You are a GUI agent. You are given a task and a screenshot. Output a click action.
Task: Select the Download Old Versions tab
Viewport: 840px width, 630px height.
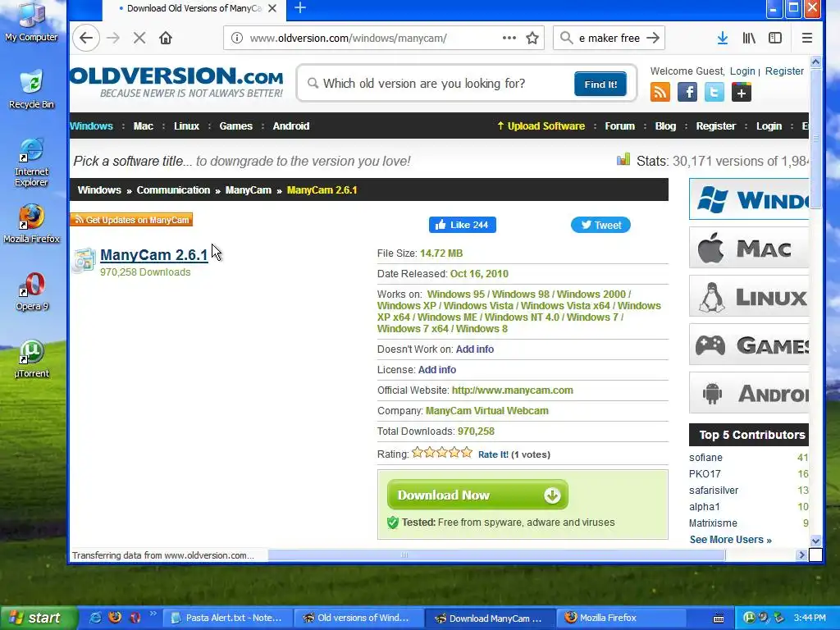click(194, 8)
